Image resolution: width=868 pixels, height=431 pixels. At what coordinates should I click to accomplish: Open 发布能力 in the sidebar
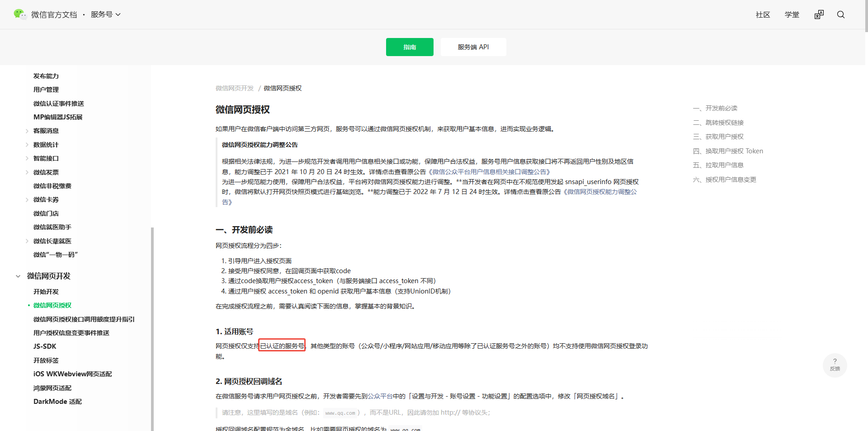point(46,76)
